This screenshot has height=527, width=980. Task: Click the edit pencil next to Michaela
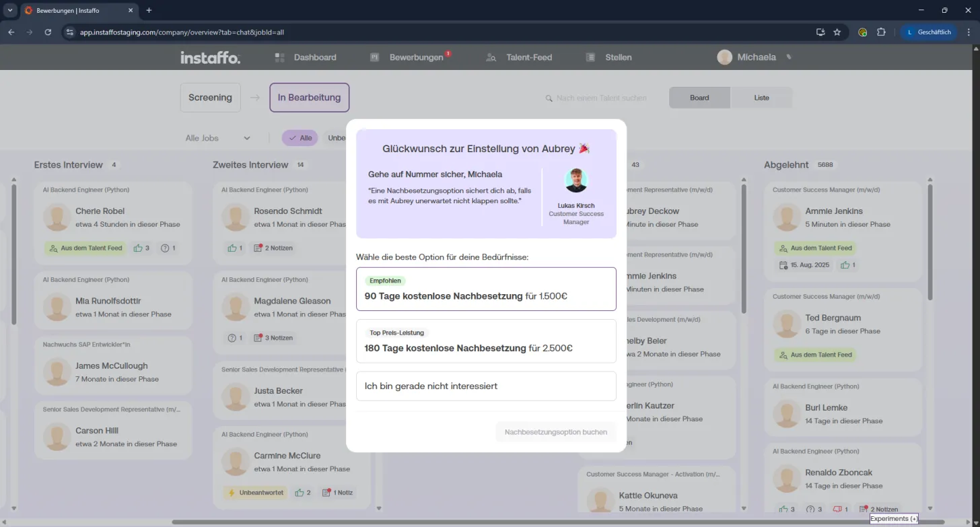(789, 57)
